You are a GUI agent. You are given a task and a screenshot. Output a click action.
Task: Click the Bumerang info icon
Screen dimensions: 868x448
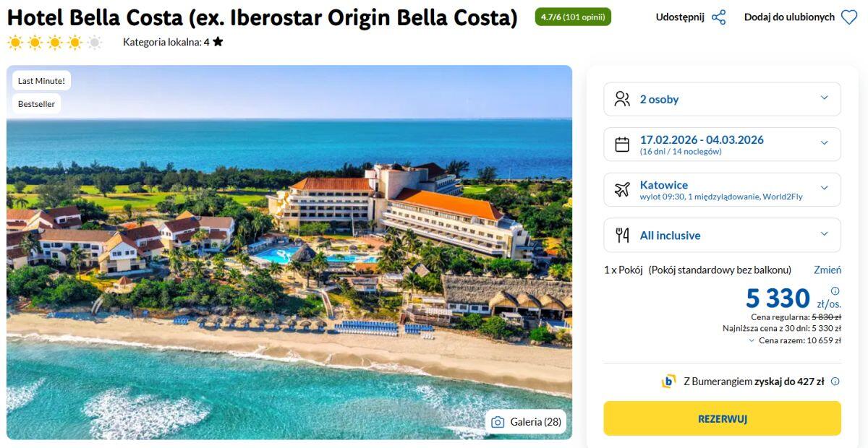[835, 382]
